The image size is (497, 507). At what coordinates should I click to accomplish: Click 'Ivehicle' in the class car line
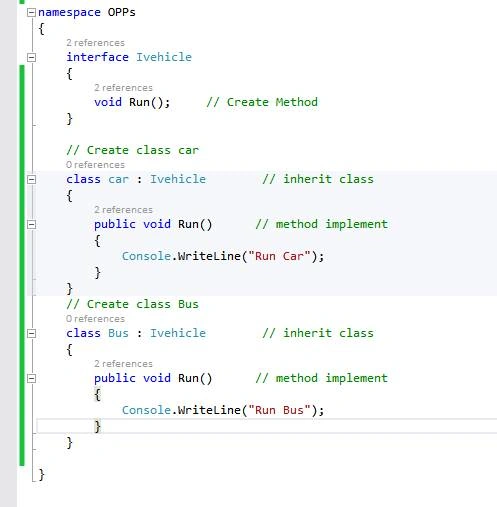coord(178,179)
